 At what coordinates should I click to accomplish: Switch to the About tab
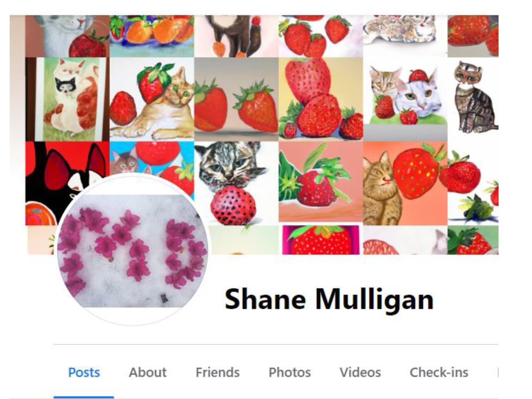[147, 372]
